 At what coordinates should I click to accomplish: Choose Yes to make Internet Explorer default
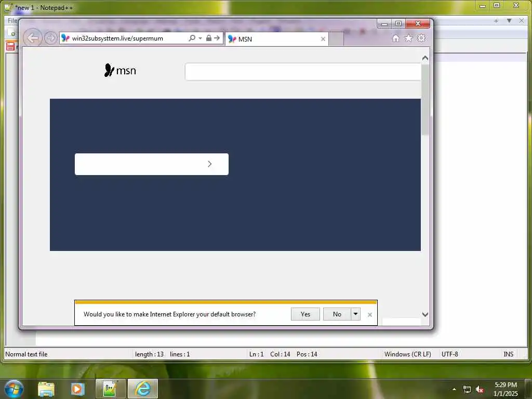[x=305, y=314]
